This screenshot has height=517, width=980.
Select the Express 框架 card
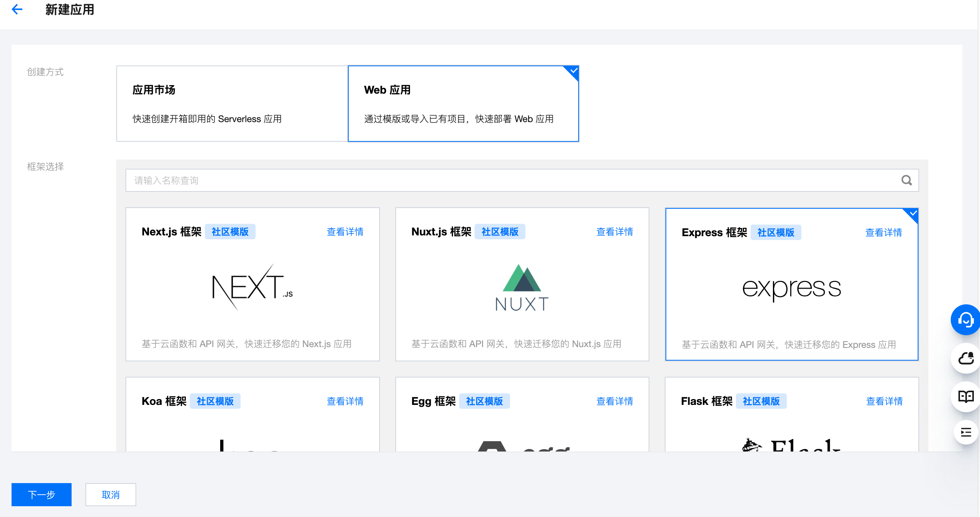[791, 285]
